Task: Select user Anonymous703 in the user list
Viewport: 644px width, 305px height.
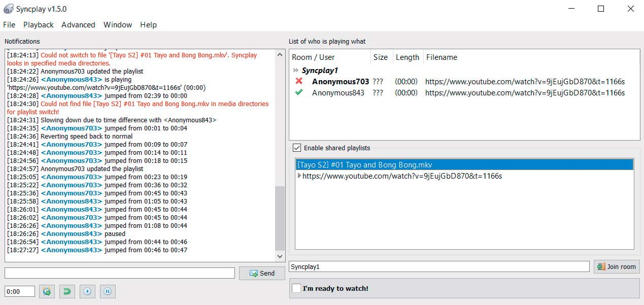Action: click(x=341, y=81)
